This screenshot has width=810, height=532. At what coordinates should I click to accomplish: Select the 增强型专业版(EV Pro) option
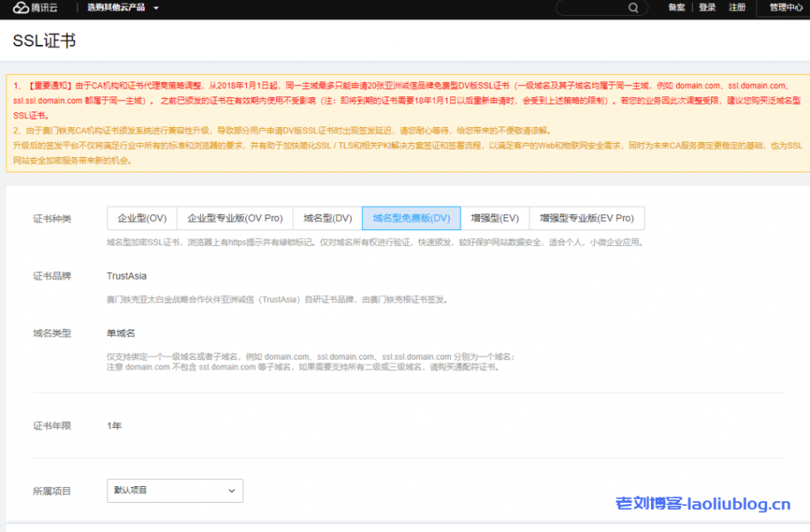[586, 218]
